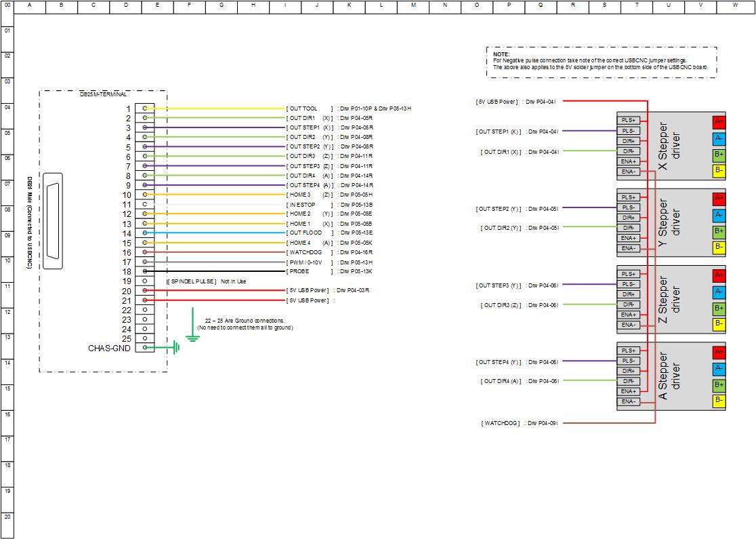Select terminal pin 20 for 5V USB Power
This screenshot has width=756, height=539.
click(144, 291)
